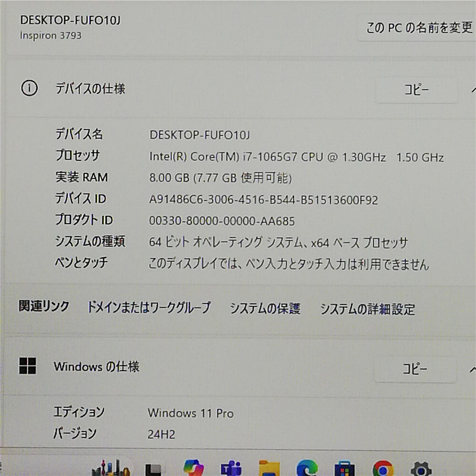The height and width of the screenshot is (476, 476).
Task: Click the デバイスの仕様 section heading
Action: pos(90,89)
